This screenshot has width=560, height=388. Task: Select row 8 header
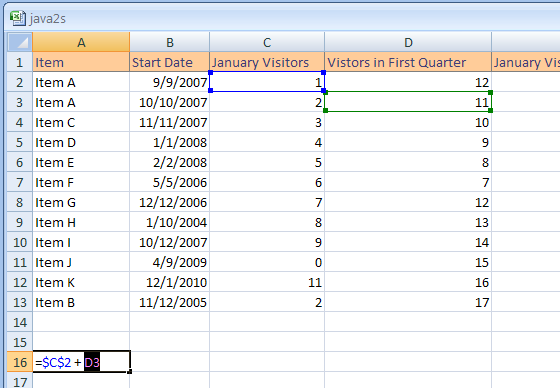pyautogui.click(x=20, y=203)
